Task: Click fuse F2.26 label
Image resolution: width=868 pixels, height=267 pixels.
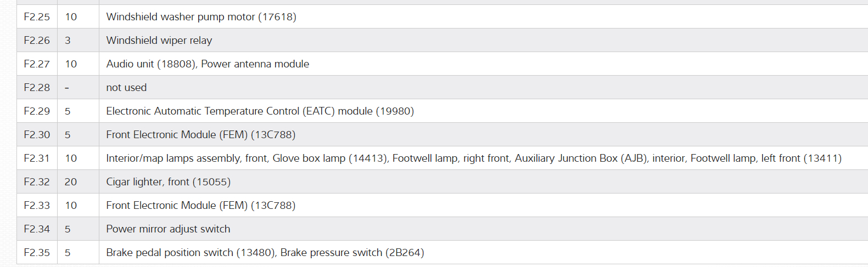Action: (x=37, y=41)
